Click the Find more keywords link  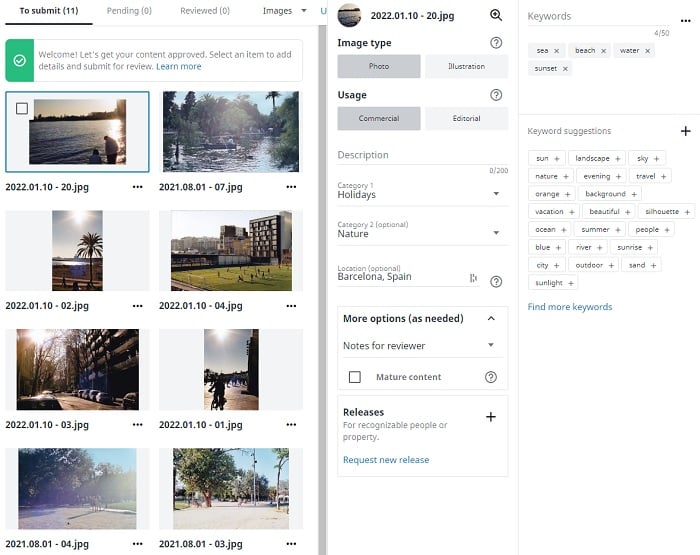pos(570,307)
